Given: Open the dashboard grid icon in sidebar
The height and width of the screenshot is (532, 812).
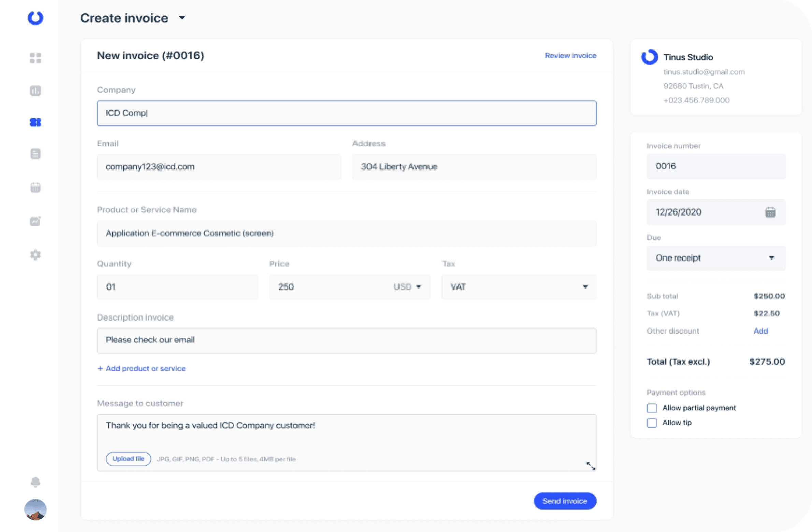Looking at the screenshot, I should [x=35, y=58].
